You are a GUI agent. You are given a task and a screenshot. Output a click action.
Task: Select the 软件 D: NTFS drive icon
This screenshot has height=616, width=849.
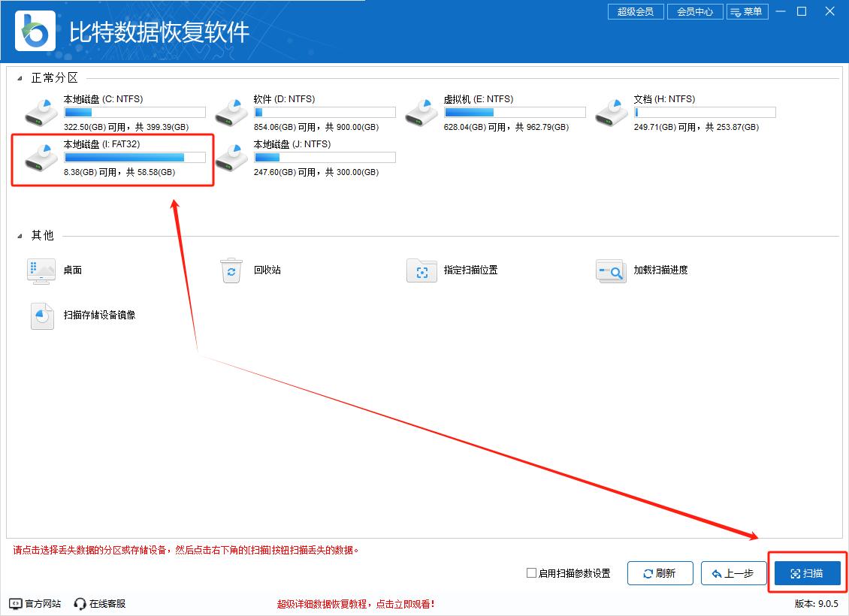pos(231,112)
